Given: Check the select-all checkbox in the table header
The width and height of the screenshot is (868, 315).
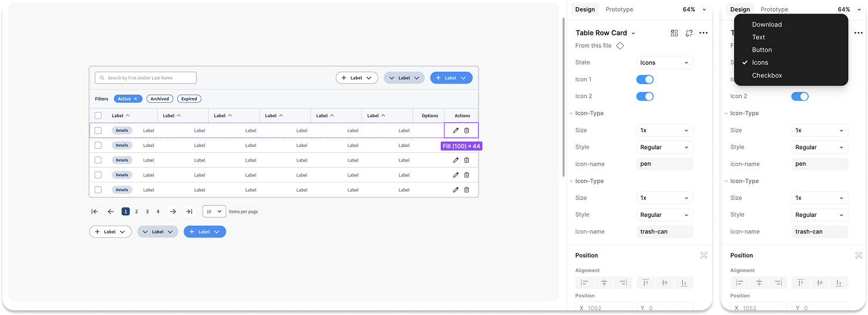Looking at the screenshot, I should tap(98, 116).
